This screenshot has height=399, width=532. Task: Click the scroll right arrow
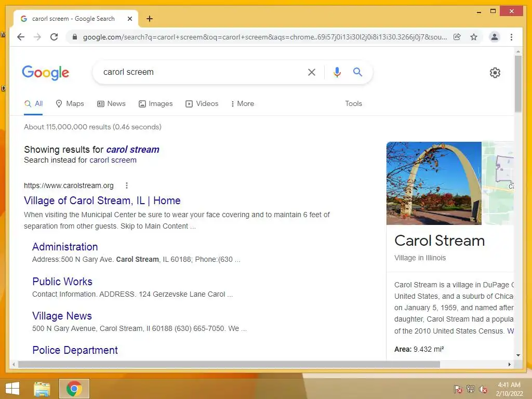point(509,364)
